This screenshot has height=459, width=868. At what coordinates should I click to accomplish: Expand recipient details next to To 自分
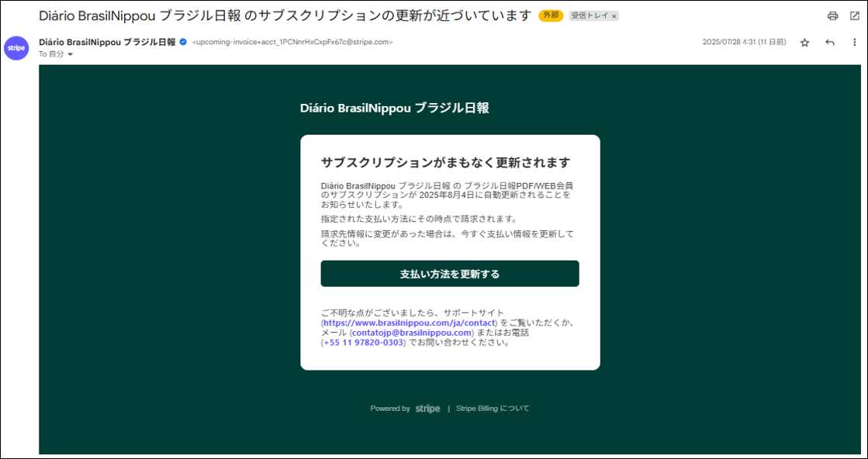tap(71, 54)
